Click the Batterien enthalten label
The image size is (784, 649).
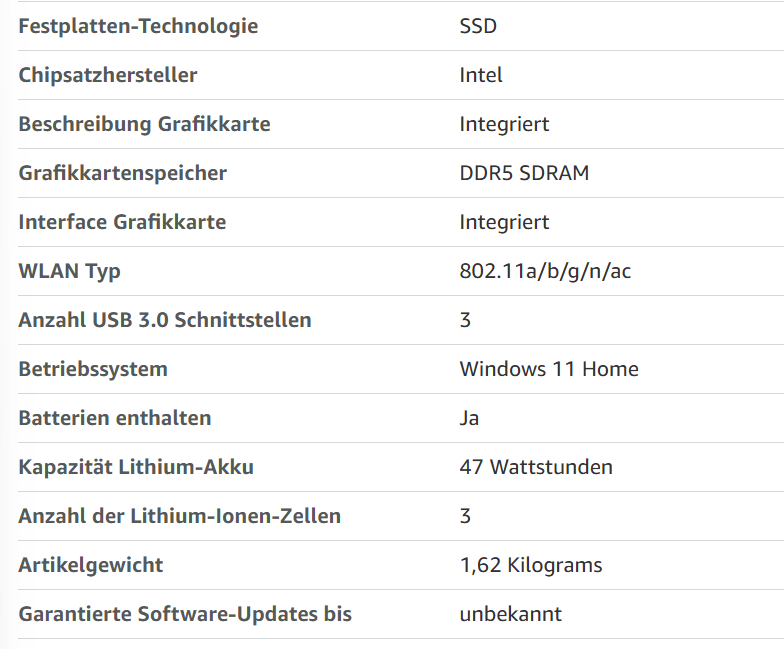pyautogui.click(x=114, y=418)
